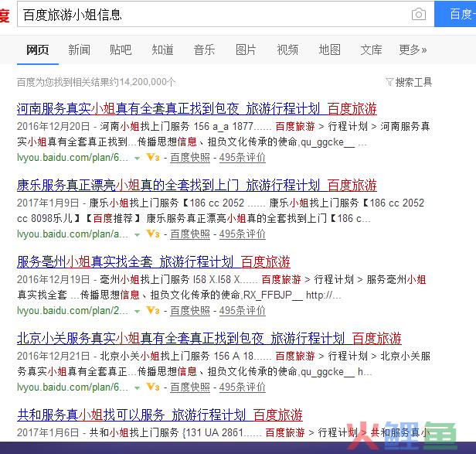
Task: Open 百度快照 for the 服务亳州 result
Action: pos(190,311)
